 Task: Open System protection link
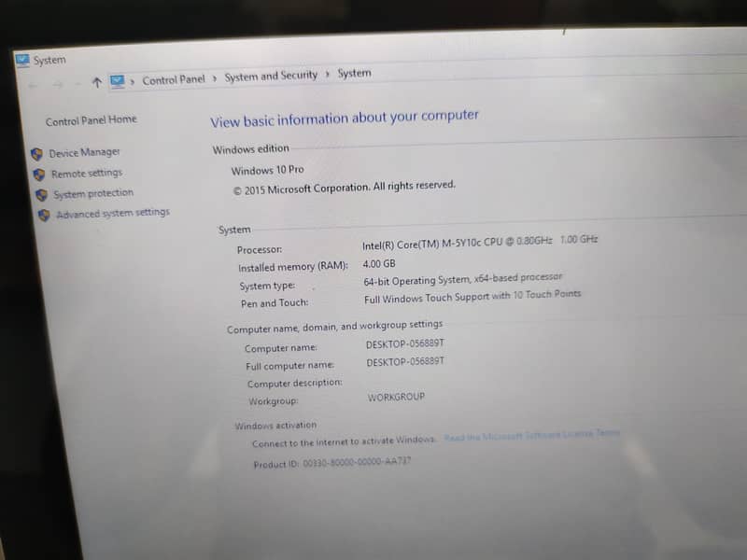click(x=93, y=193)
